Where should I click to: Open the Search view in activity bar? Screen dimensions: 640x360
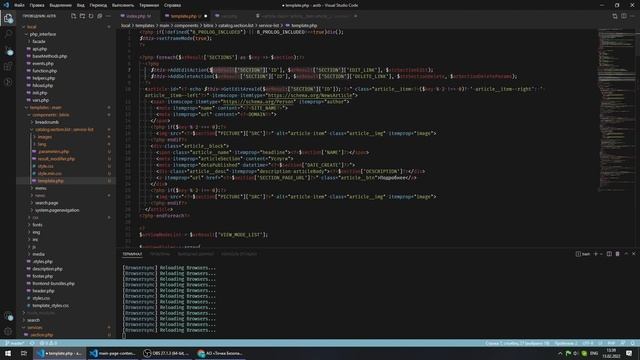click(x=8, y=34)
